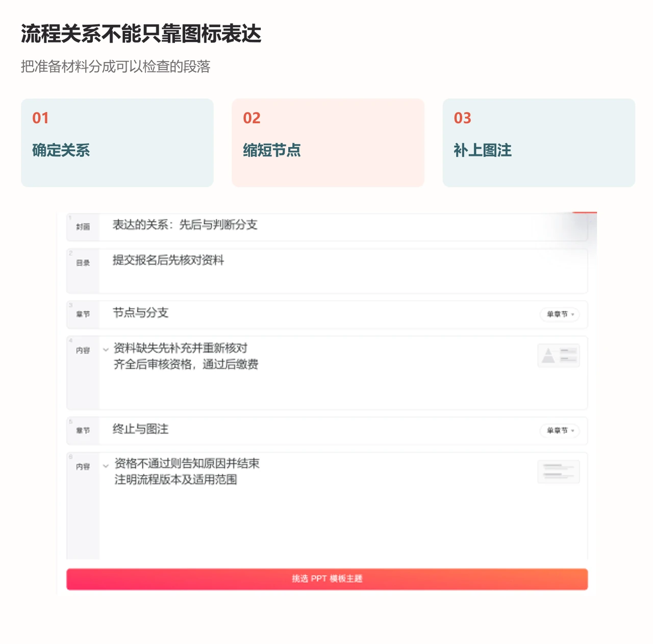Viewport: 653px width, 644px height.
Task: Click the step number 03
Action: click(463, 118)
